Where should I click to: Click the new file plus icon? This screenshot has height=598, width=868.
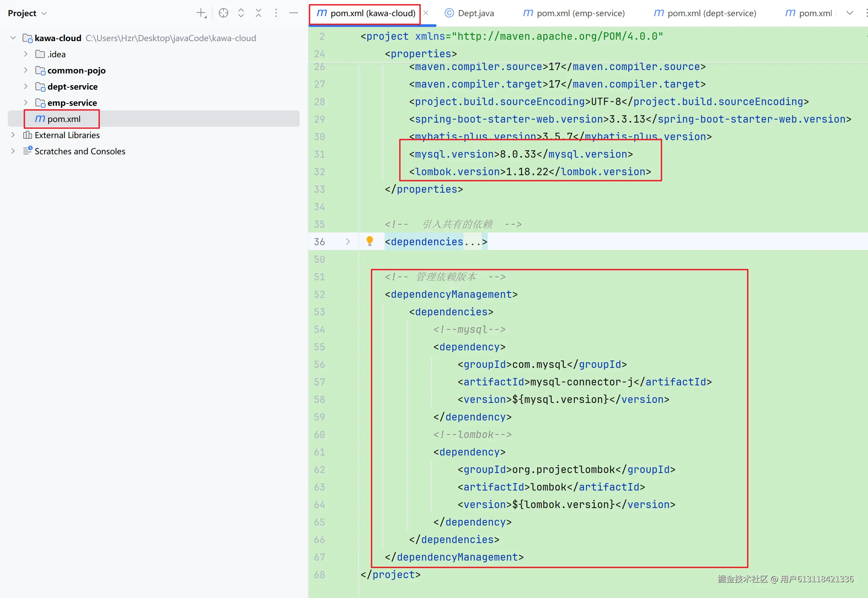click(201, 13)
